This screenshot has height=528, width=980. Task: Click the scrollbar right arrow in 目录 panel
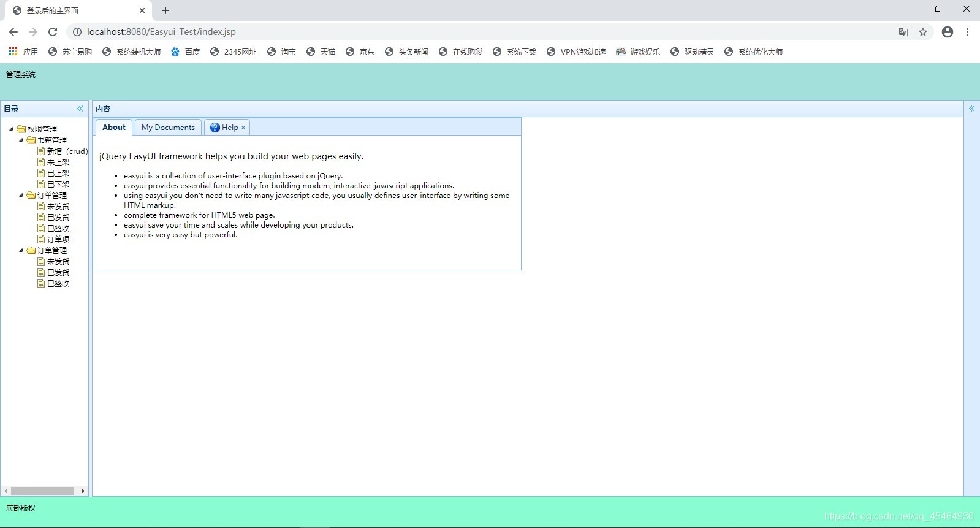click(83, 491)
